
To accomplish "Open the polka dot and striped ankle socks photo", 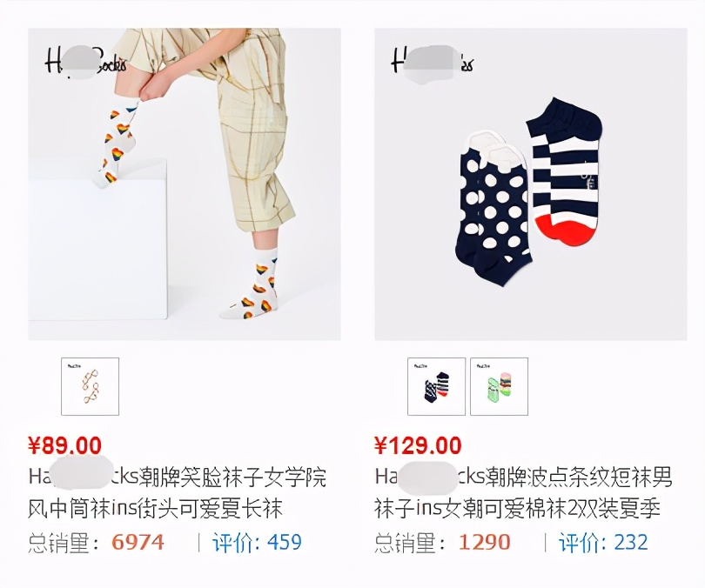I will coord(531,184).
